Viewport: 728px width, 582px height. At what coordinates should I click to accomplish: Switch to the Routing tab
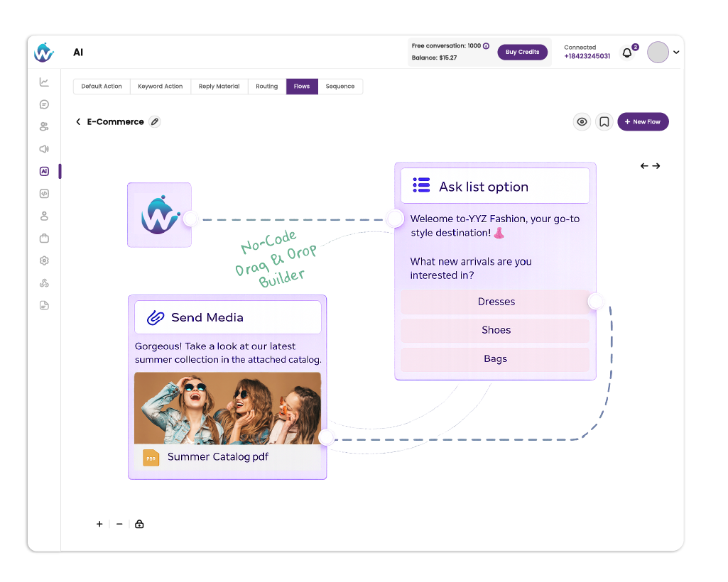point(266,87)
